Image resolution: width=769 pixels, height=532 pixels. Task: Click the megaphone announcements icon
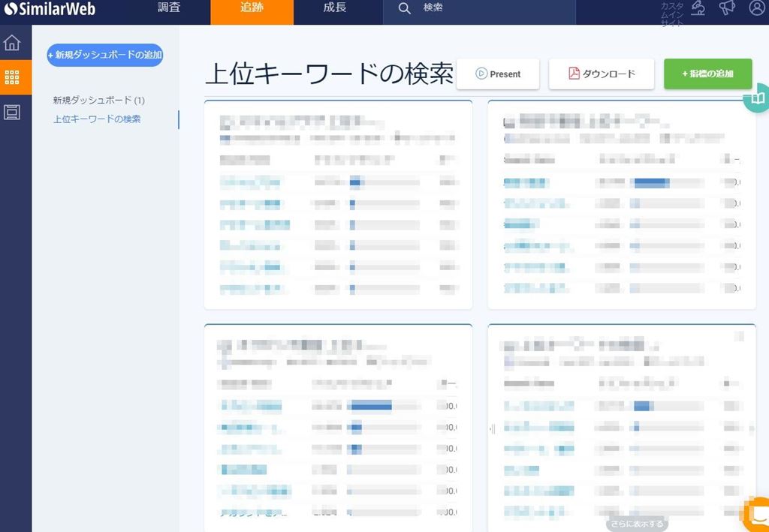click(726, 8)
